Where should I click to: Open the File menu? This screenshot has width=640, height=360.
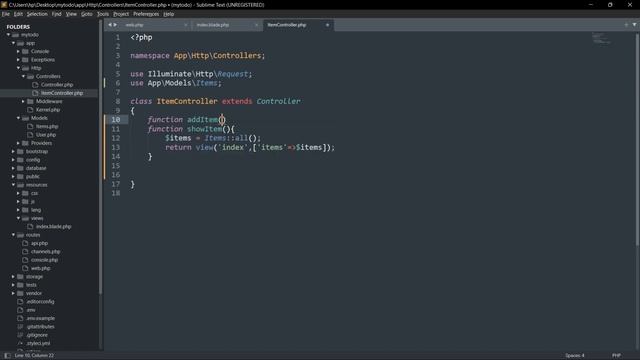(6, 14)
